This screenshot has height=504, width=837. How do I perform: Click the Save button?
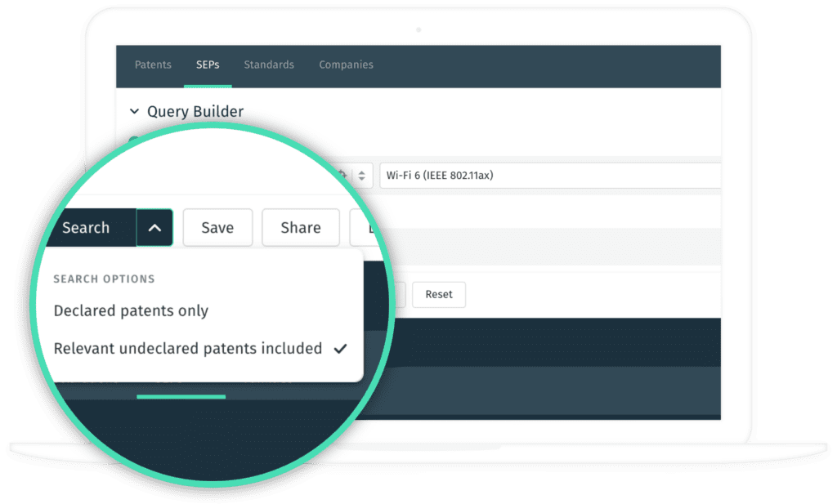coord(217,228)
